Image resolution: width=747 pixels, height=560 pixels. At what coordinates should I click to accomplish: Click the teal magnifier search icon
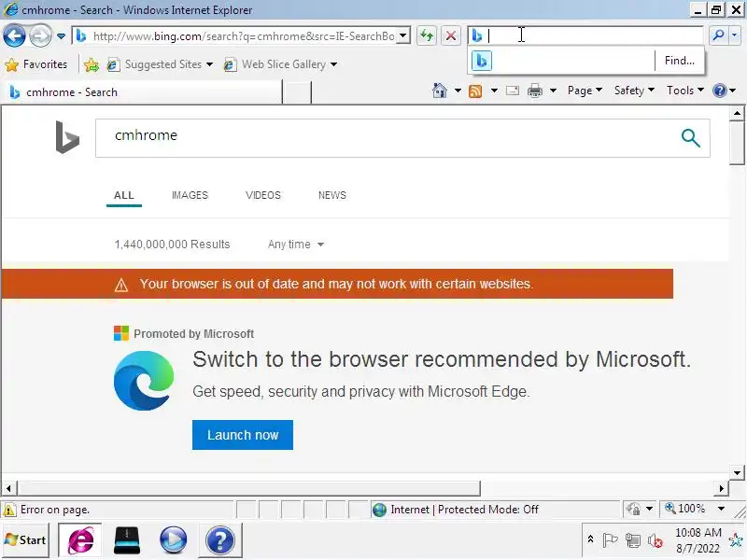pyautogui.click(x=690, y=138)
